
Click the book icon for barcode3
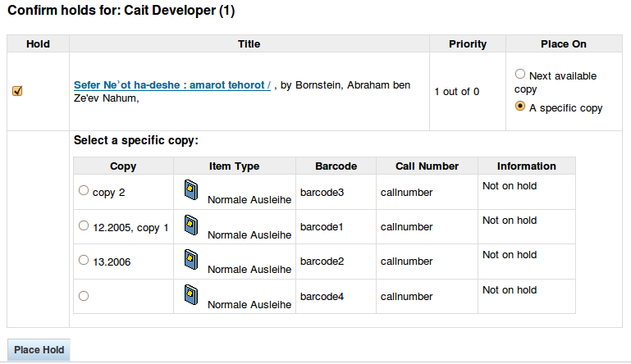pyautogui.click(x=191, y=188)
